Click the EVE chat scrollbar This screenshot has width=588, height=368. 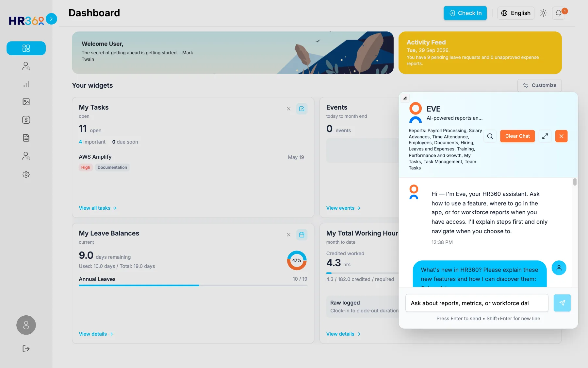coord(575,182)
